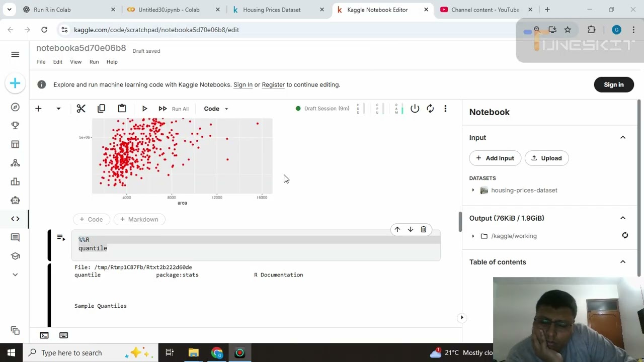The image size is (644, 362).
Task: Insert a Code cell below plot
Action: pyautogui.click(x=91, y=219)
